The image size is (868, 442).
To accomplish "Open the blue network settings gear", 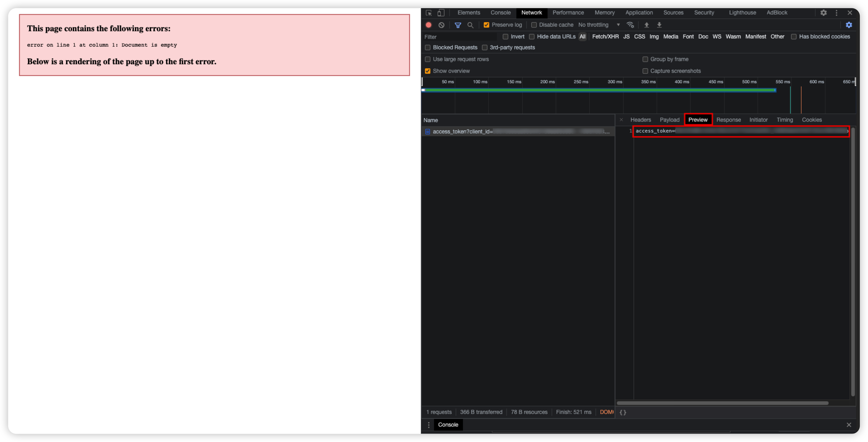I will [x=849, y=25].
